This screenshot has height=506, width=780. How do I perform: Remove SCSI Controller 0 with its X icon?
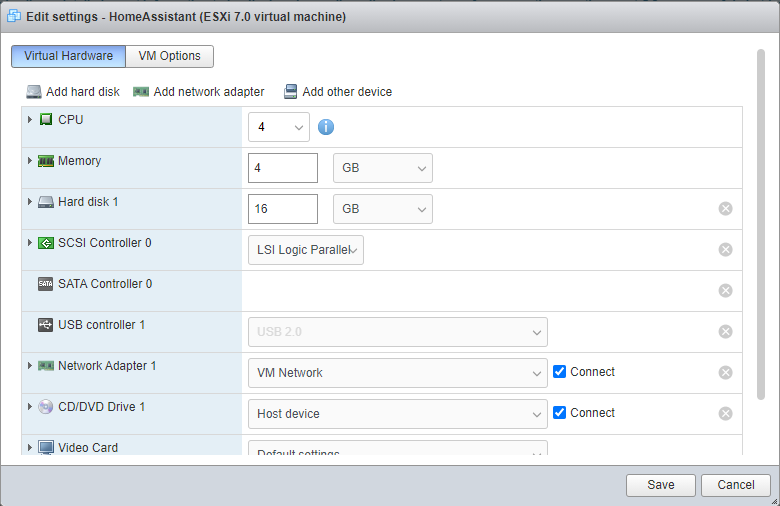(725, 249)
